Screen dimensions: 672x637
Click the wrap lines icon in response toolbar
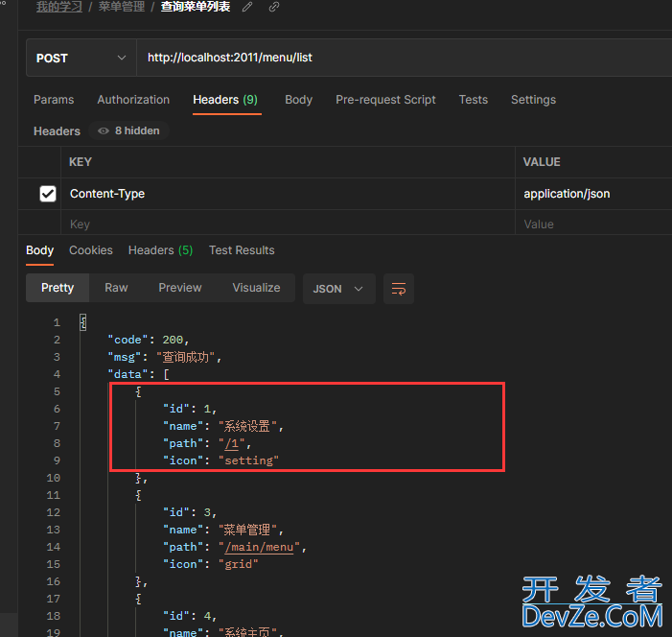point(399,289)
